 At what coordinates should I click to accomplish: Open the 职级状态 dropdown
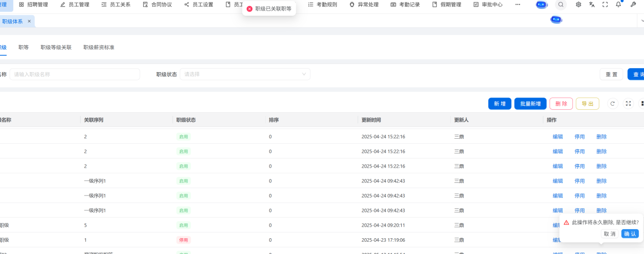(x=245, y=74)
